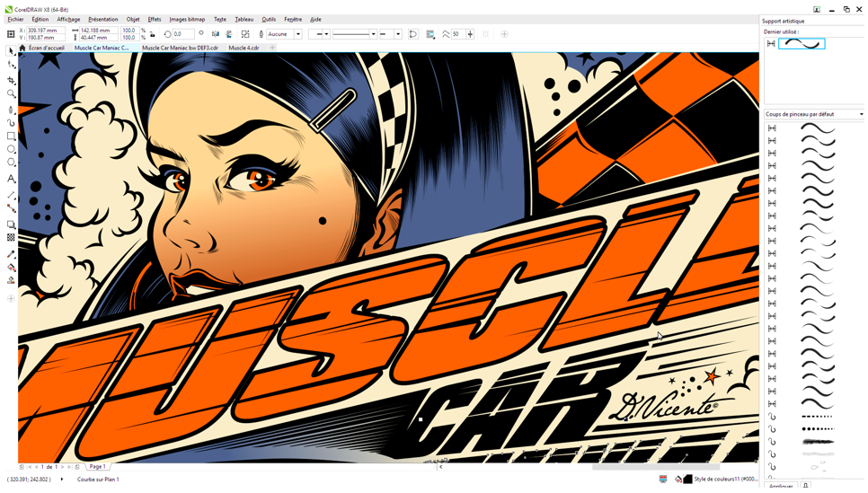868x493 pixels.
Task: Open the Fenêtre menu
Action: tap(293, 19)
